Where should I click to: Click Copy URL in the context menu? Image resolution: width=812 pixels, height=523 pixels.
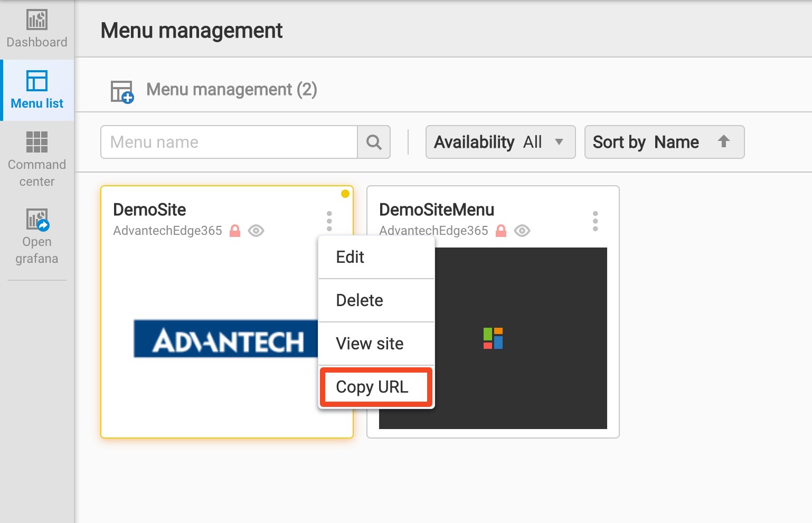[376, 387]
